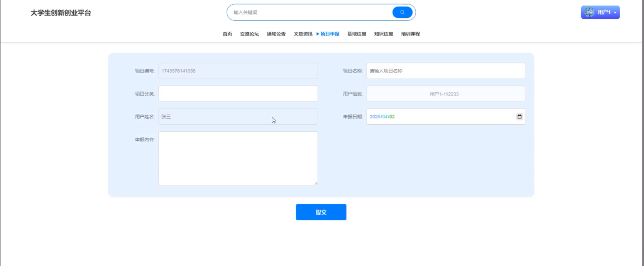644x266 pixels.
Task: Open the 项目分类 selection field
Action: pos(238,94)
